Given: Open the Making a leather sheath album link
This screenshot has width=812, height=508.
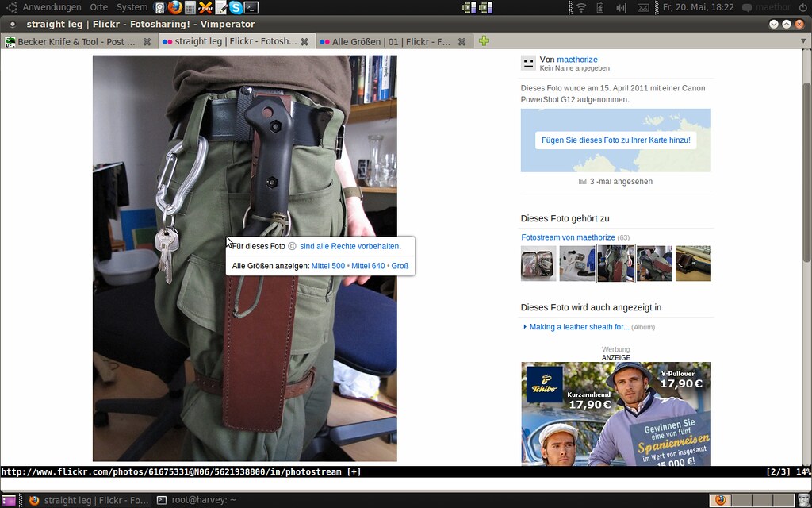Looking at the screenshot, I should coord(580,327).
